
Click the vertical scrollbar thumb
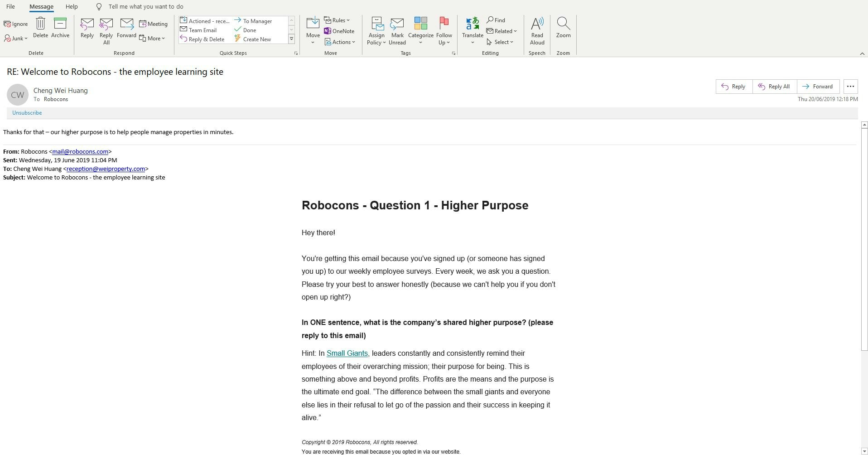pos(864,239)
